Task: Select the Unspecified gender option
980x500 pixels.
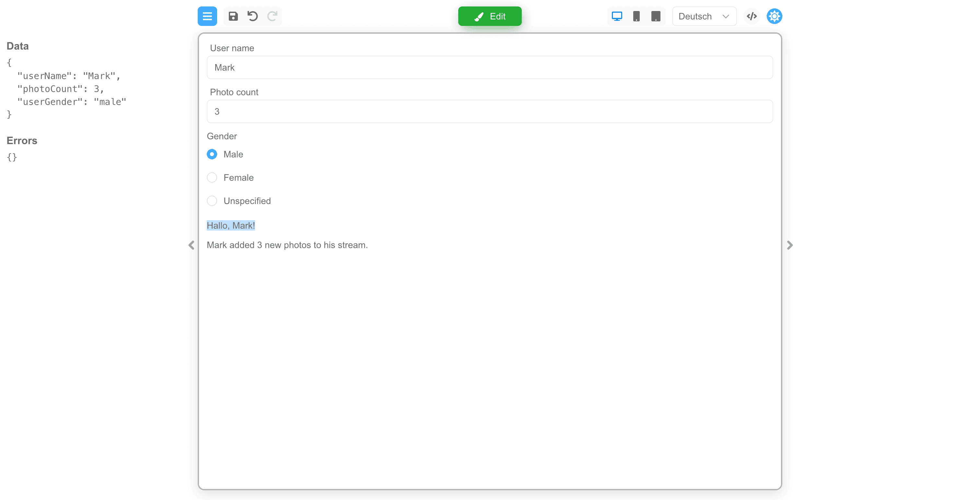Action: pyautogui.click(x=212, y=201)
